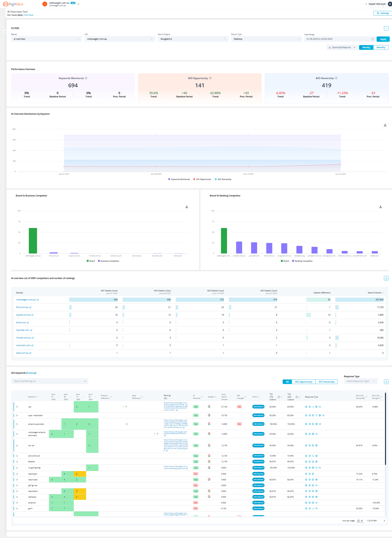
Task: Open audi.com.au external link icon
Action: [30, 353]
